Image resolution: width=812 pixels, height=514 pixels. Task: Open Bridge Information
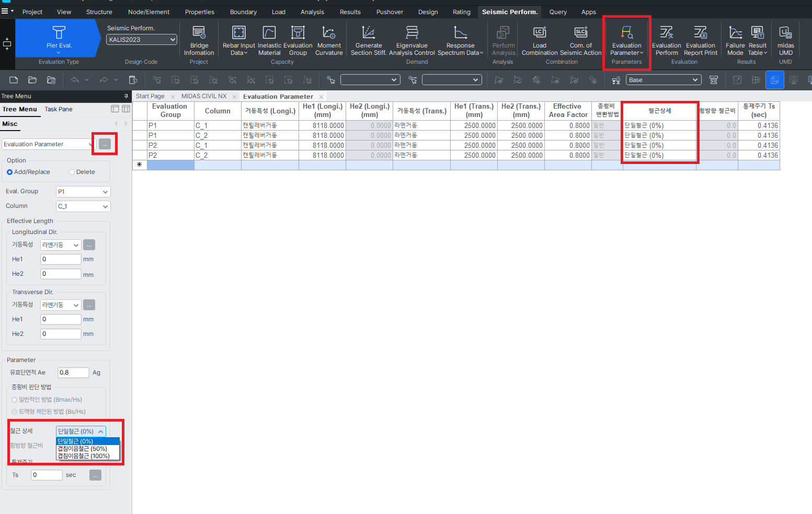pyautogui.click(x=199, y=41)
